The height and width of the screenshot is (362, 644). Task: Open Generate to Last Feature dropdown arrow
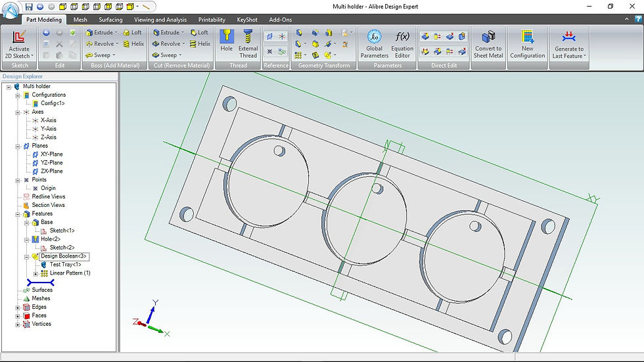coord(584,57)
